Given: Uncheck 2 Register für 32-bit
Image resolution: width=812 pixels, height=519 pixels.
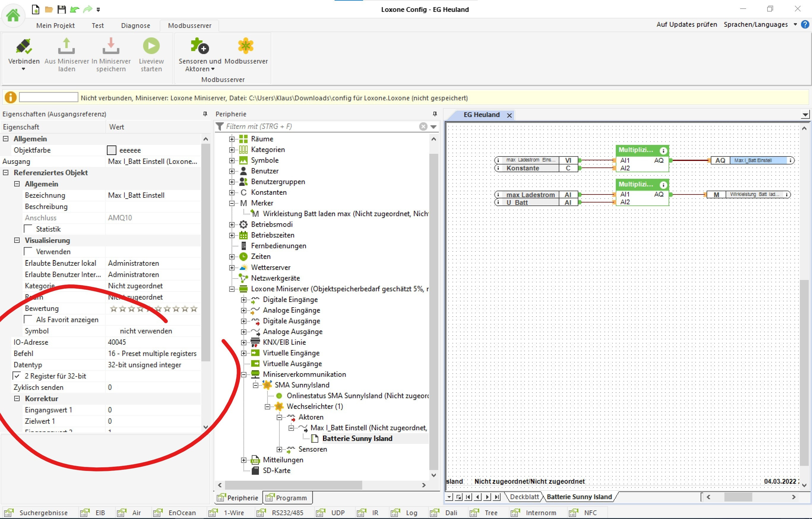Looking at the screenshot, I should [17, 376].
